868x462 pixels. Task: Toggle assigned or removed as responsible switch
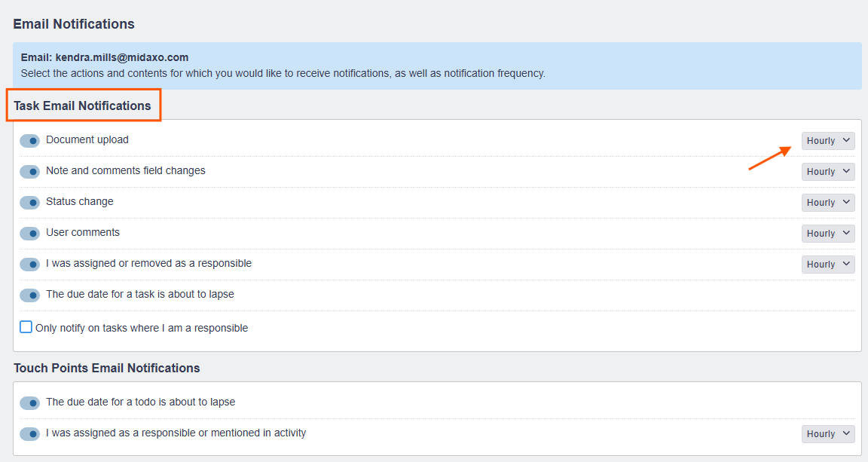(30, 265)
